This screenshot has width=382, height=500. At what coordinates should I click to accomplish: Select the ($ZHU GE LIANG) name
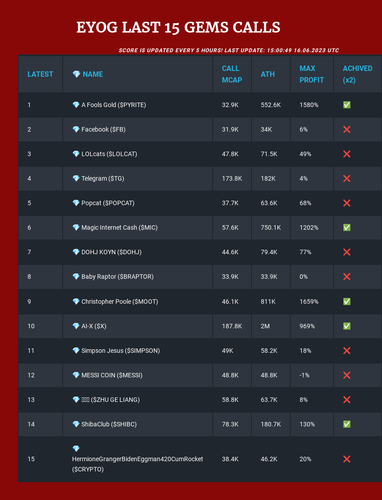pos(115,400)
